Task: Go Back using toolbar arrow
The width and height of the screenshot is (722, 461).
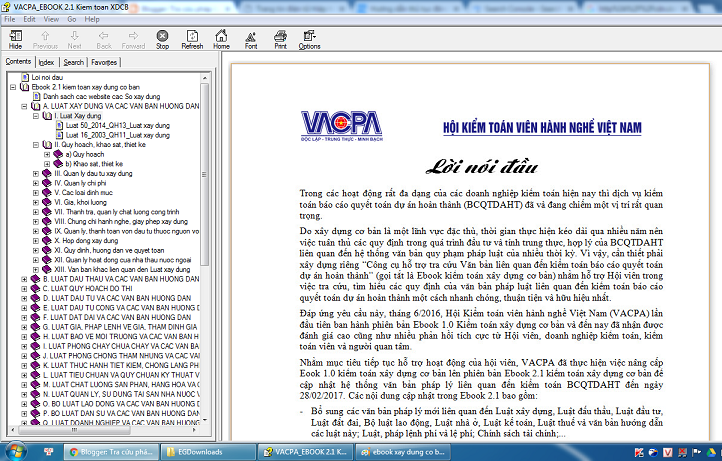Action: (x=104, y=40)
